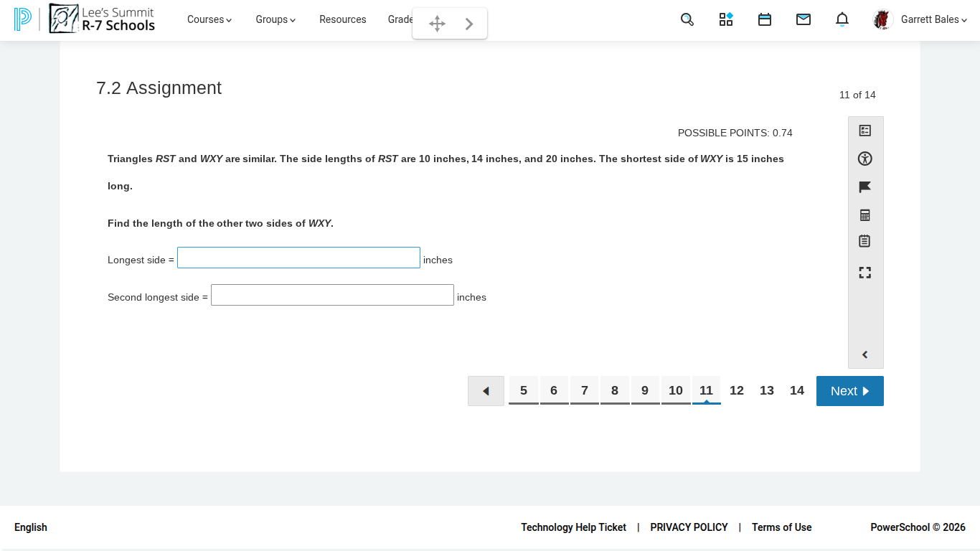This screenshot has height=551, width=980.
Task: Open the accessibility options icon
Action: pyautogui.click(x=864, y=159)
